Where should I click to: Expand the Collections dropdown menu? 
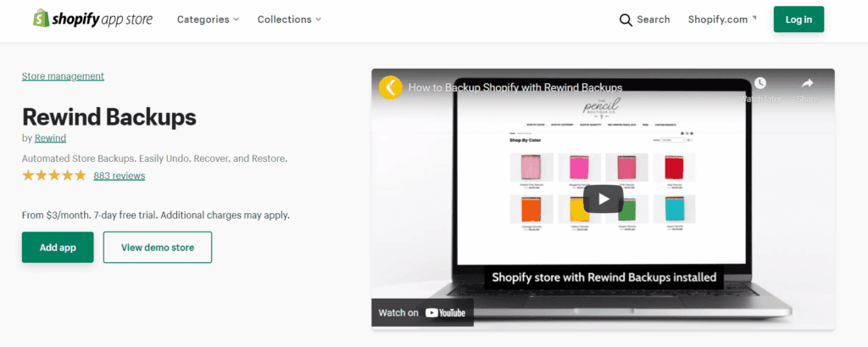290,20
